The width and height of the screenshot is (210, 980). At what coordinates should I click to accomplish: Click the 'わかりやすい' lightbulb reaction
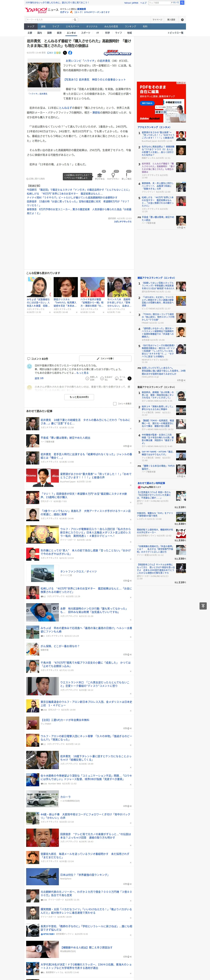113,176
